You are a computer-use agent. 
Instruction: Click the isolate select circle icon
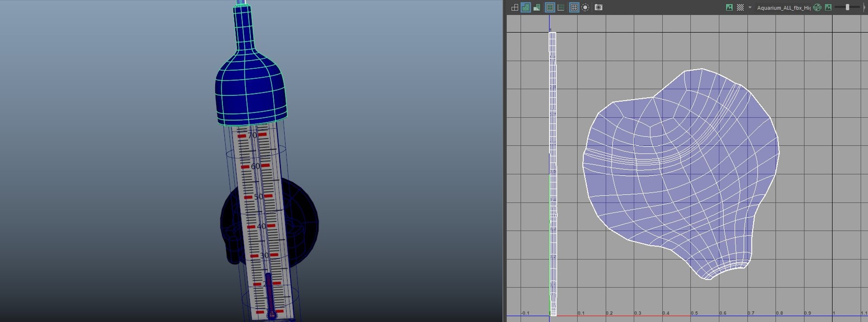click(585, 7)
